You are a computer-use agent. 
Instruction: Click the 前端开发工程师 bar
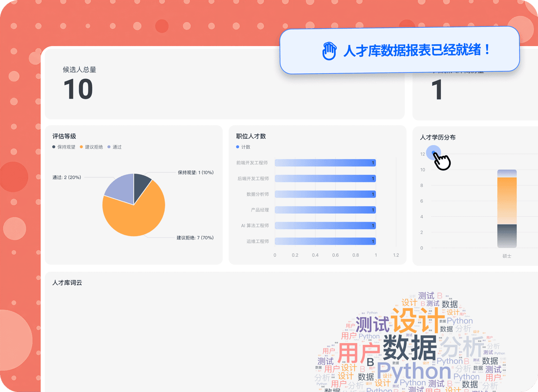(325, 163)
